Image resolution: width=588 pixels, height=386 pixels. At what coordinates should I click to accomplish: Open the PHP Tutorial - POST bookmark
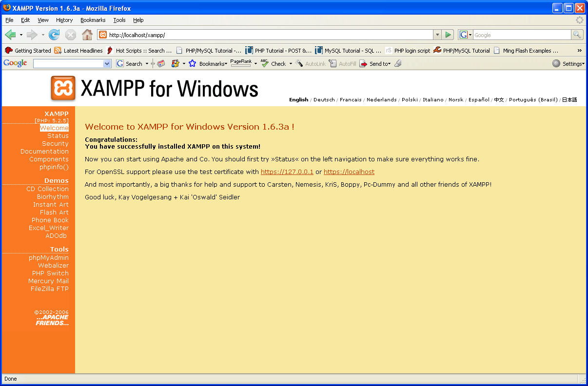point(278,50)
